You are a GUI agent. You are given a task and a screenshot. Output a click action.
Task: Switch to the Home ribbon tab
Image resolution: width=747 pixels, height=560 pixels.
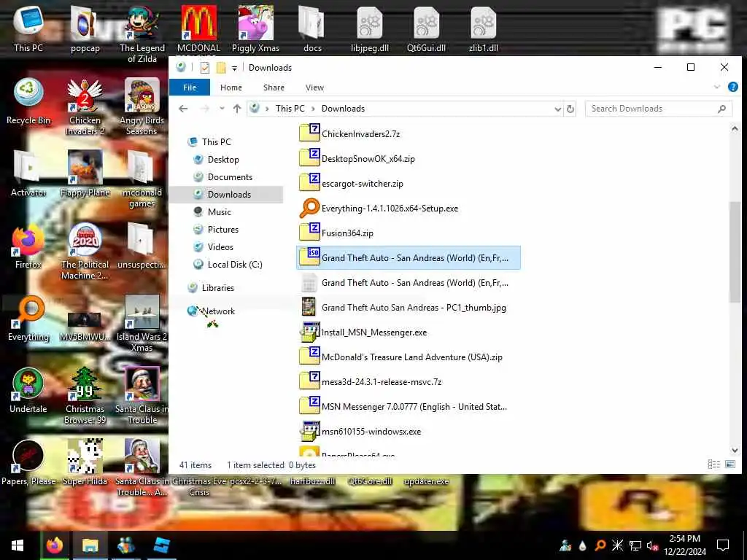231,87
